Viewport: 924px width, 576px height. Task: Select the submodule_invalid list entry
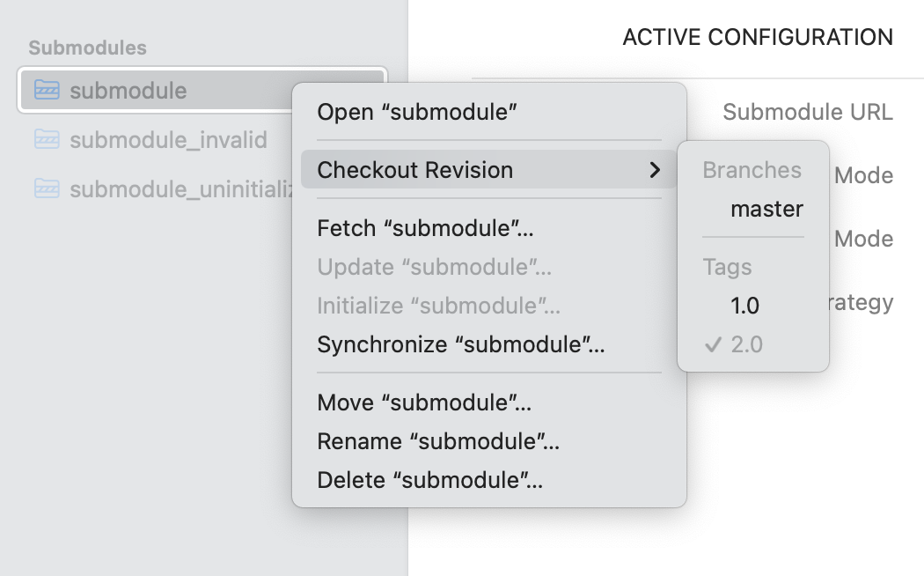click(x=167, y=139)
